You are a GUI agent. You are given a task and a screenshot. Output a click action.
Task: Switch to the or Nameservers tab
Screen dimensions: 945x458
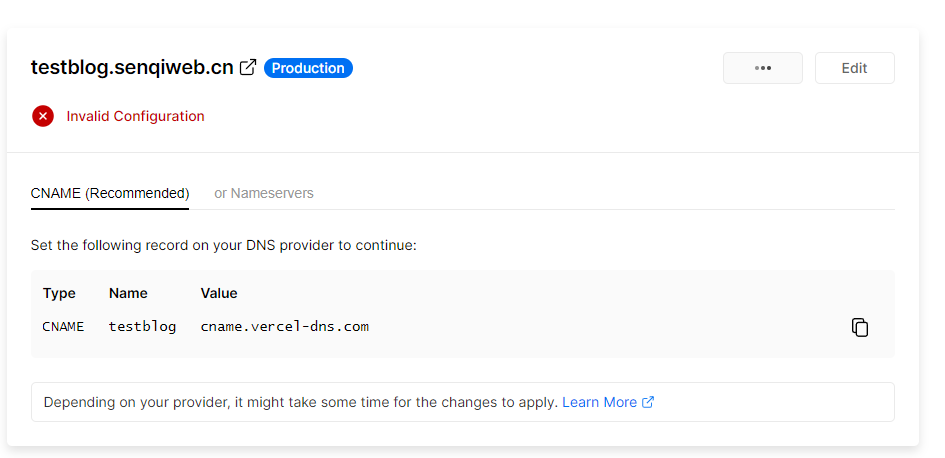(264, 193)
